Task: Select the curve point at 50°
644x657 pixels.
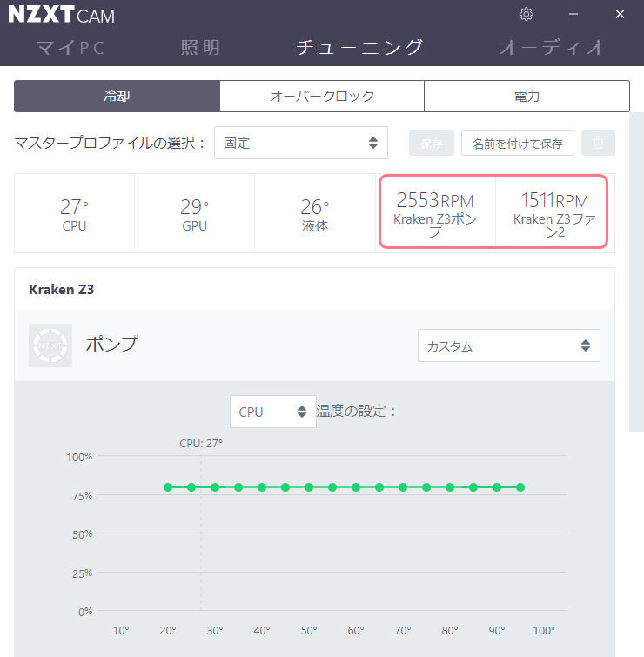Action: (x=309, y=487)
